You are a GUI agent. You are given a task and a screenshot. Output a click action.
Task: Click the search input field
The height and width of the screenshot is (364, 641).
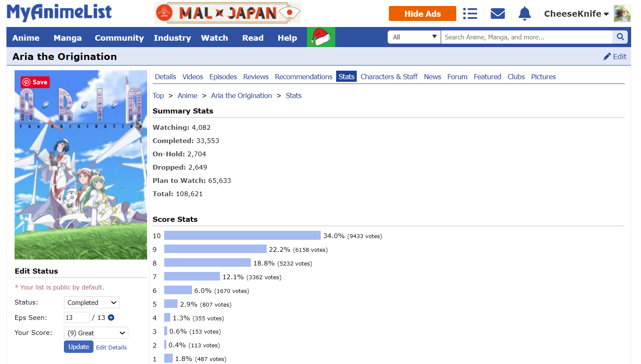pos(527,37)
